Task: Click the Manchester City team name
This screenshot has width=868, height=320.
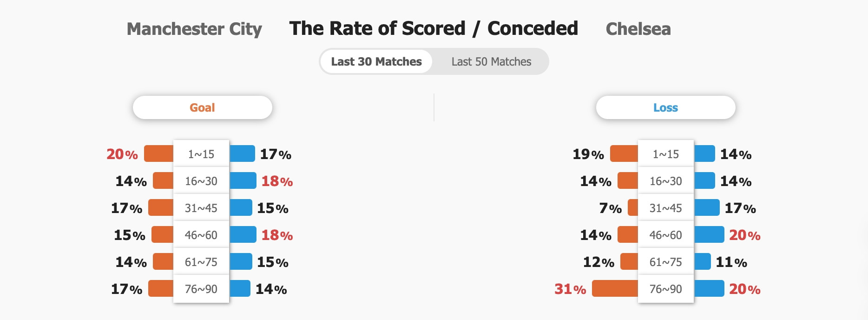Action: [x=194, y=29]
